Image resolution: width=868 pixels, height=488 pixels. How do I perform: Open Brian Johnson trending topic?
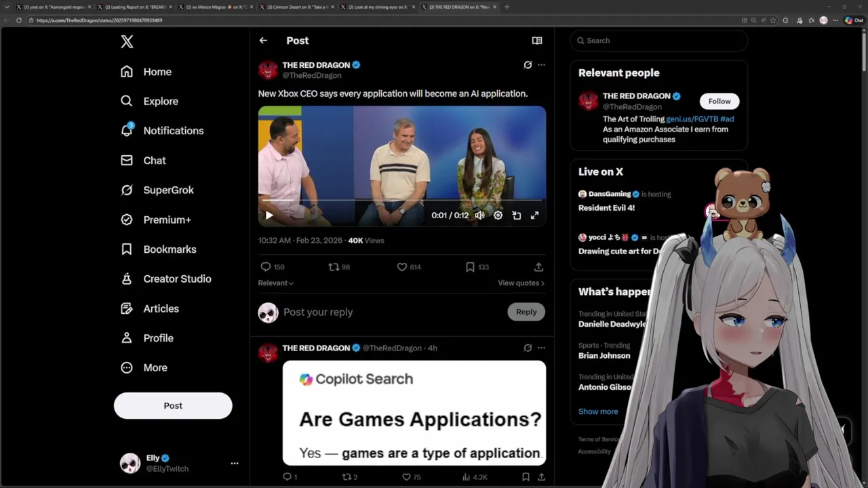point(604,356)
